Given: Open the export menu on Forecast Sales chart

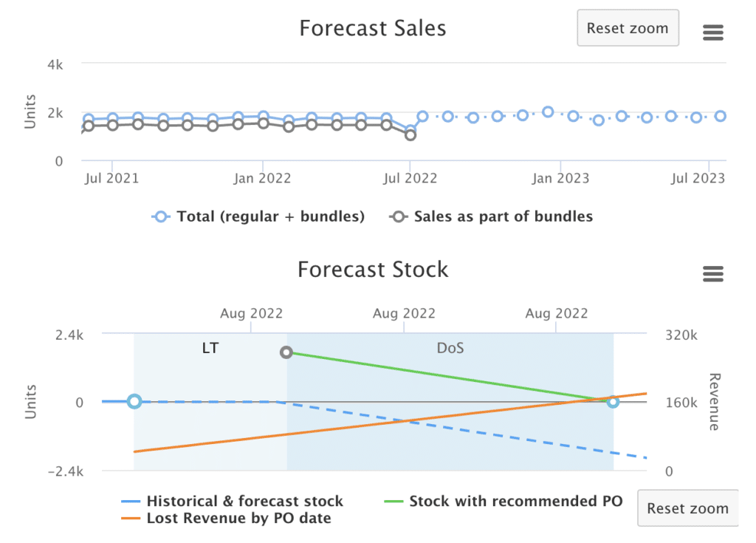Looking at the screenshot, I should (x=712, y=32).
